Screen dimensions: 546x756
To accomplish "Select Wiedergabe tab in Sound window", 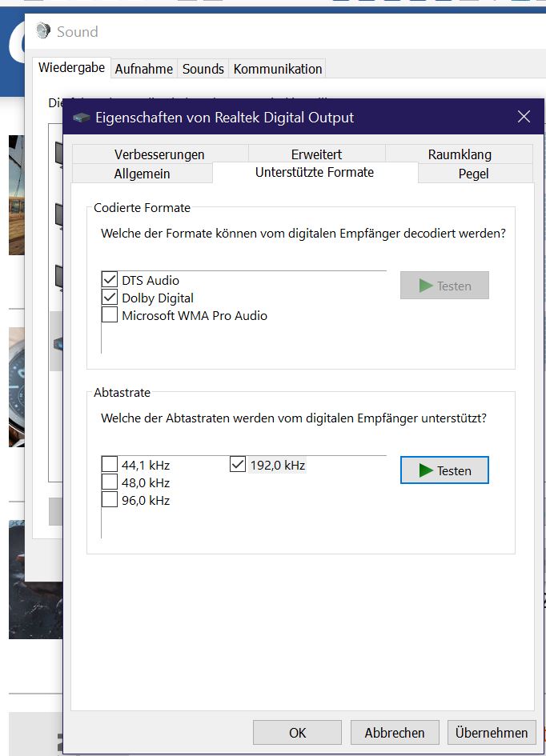I will coord(71,67).
